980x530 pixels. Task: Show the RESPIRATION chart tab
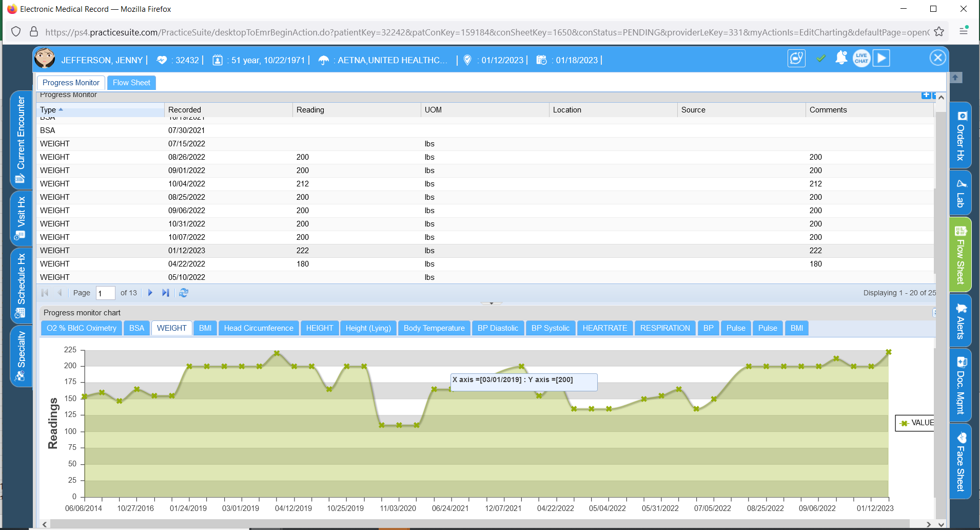pyautogui.click(x=665, y=328)
